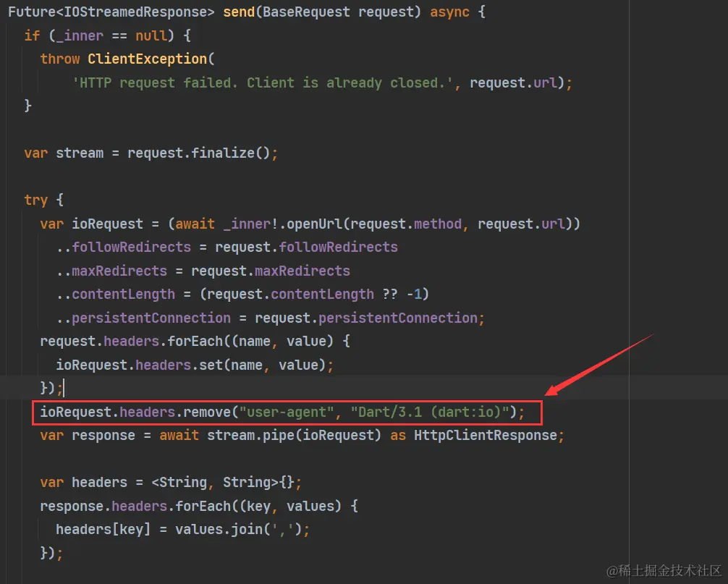Click the 'async' keyword in method signature
The width and height of the screenshot is (728, 584).
(449, 12)
